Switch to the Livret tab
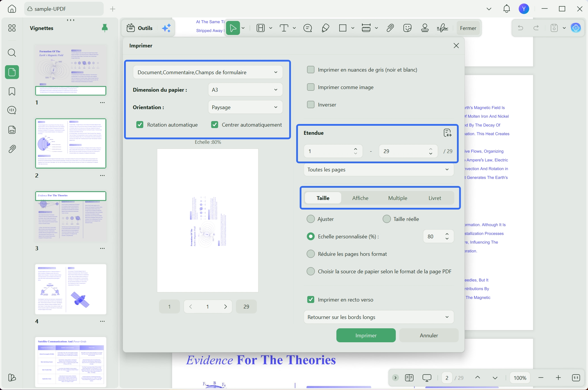 click(x=435, y=198)
